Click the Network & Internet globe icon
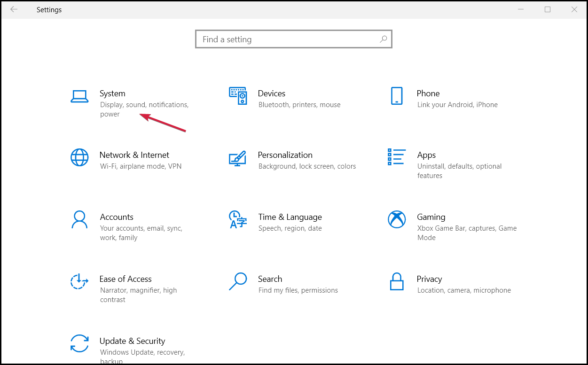 80,157
